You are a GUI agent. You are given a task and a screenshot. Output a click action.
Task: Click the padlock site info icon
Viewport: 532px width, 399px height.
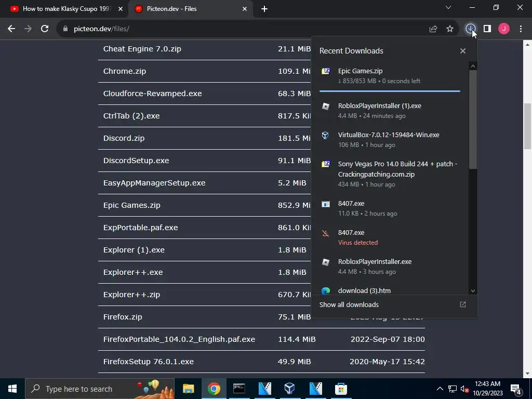[x=65, y=29]
